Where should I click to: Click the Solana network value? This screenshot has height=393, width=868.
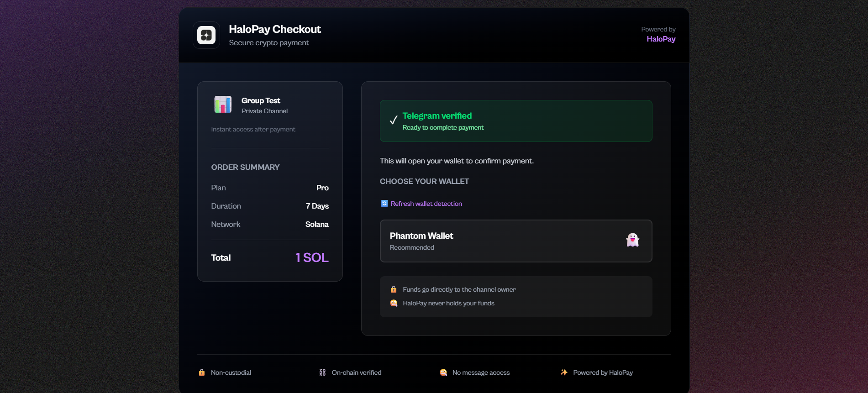(317, 224)
